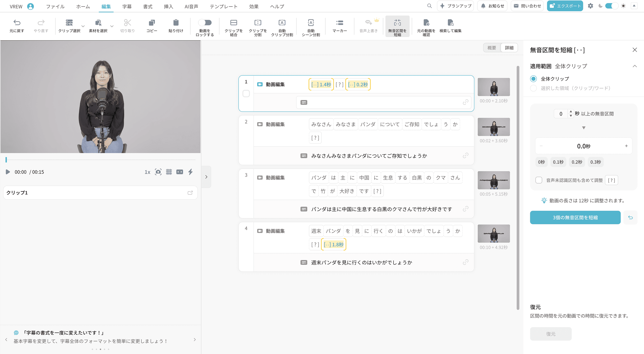Open the クリップ選択 dropdown arrow
644x354 pixels.
tap(83, 26)
